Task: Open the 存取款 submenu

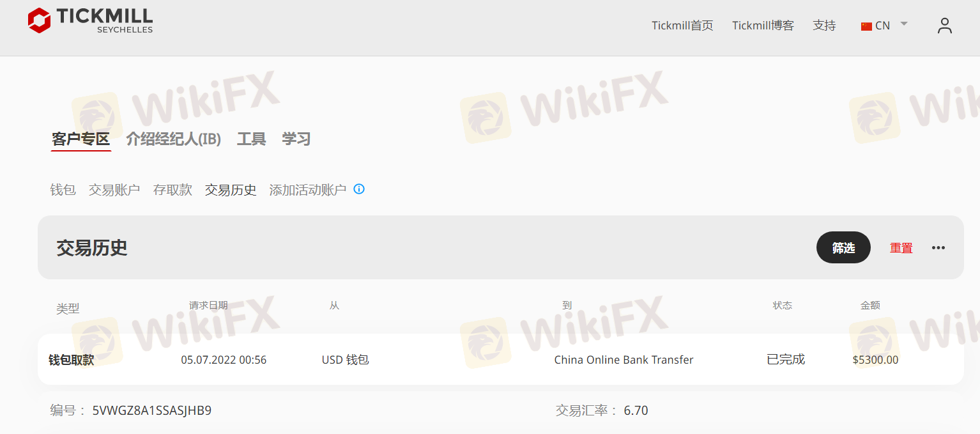Action: 172,190
